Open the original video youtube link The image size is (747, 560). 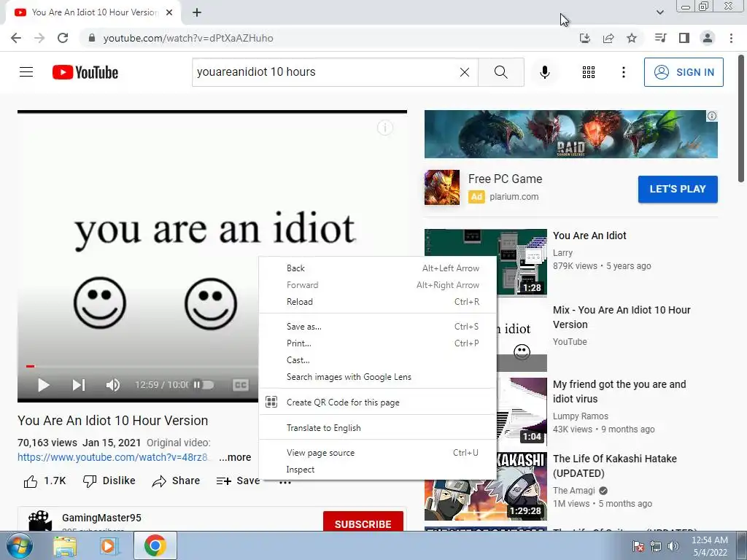click(113, 457)
